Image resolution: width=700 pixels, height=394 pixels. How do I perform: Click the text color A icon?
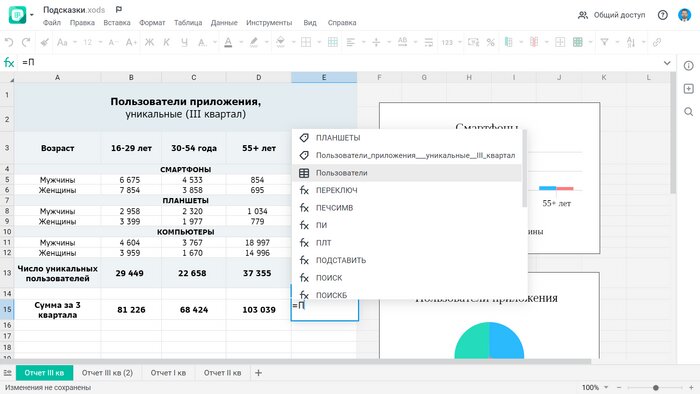(228, 42)
